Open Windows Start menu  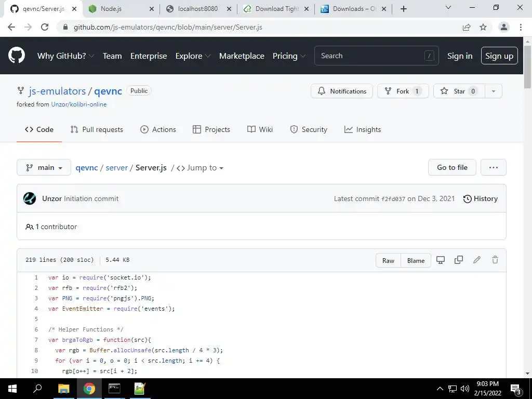12,389
